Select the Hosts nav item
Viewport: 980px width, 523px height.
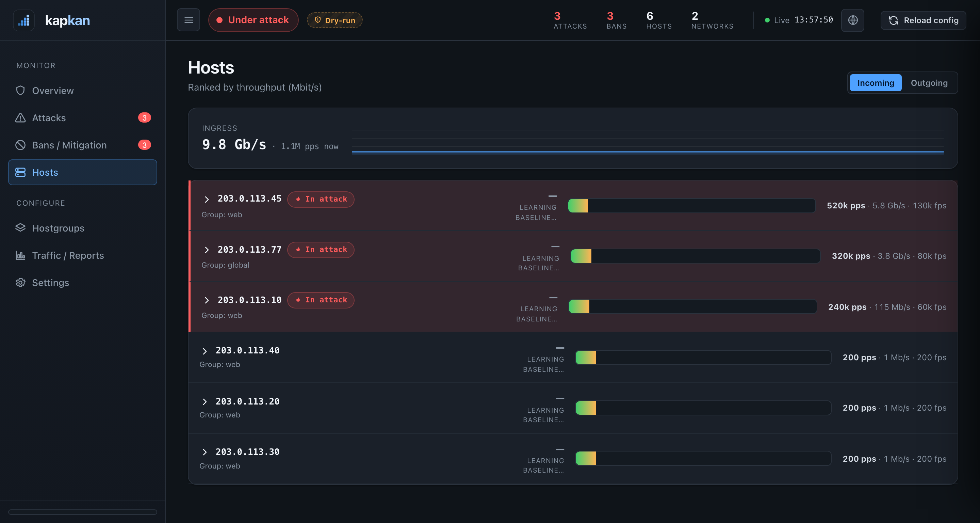[x=83, y=172]
